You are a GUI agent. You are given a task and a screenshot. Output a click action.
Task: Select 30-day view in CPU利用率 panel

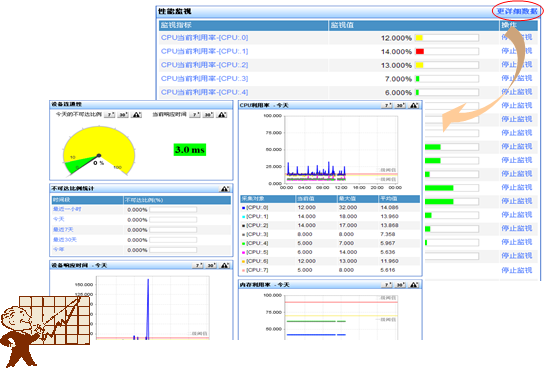[x=400, y=105]
